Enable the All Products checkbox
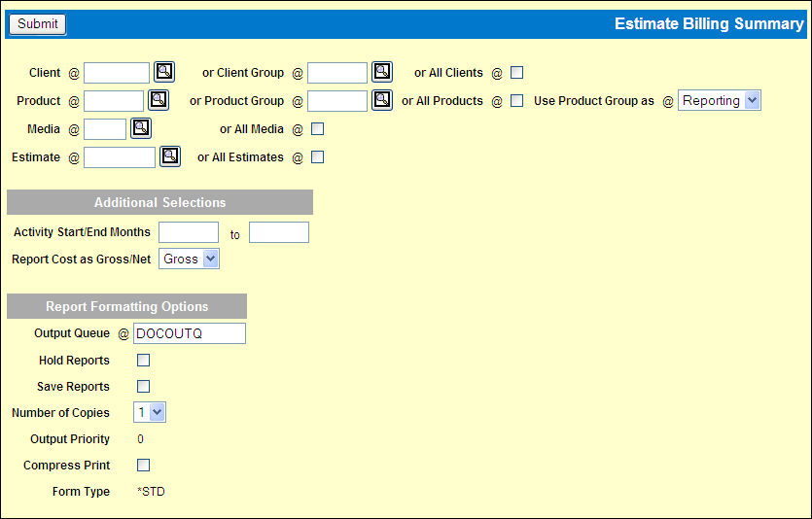This screenshot has height=519, width=812. tap(517, 101)
